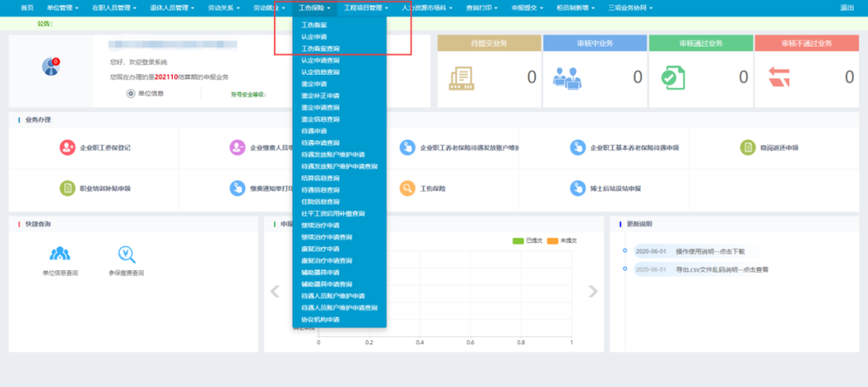Viewport: 868px width, 387px height.
Task: Toggle the 已提交 legend entry in chart
Action: tap(518, 241)
